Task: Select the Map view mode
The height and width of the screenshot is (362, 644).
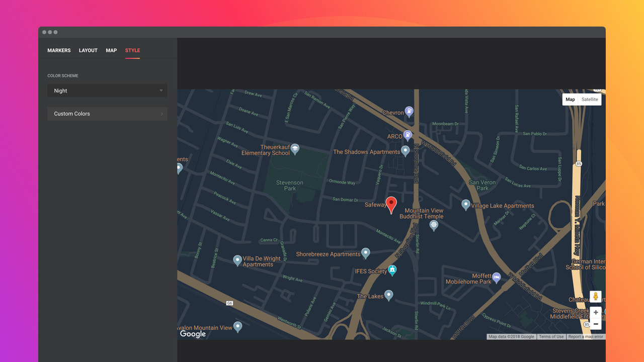Action: pos(570,99)
